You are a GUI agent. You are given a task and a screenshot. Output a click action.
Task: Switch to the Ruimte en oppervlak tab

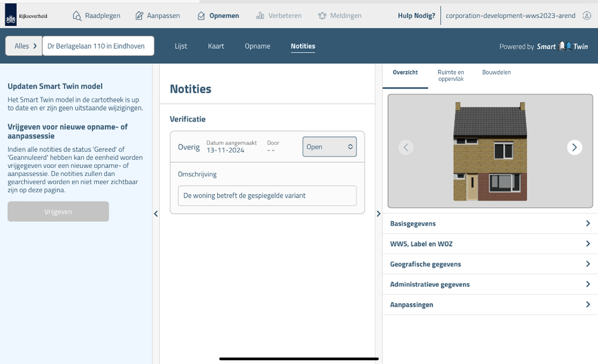pyautogui.click(x=450, y=75)
